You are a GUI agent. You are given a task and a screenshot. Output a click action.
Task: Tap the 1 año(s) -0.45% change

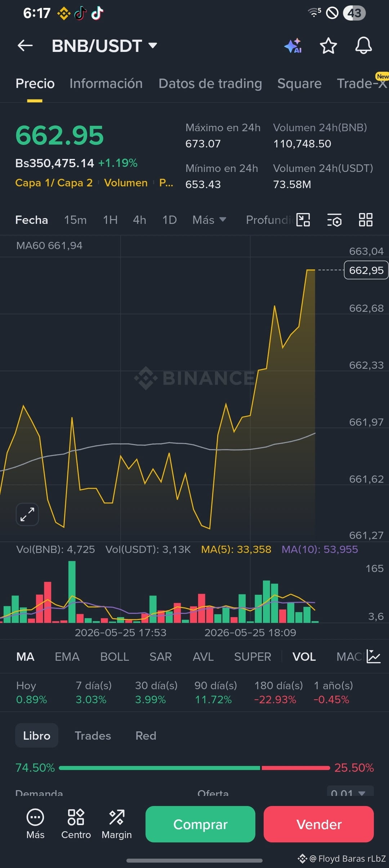point(333,692)
